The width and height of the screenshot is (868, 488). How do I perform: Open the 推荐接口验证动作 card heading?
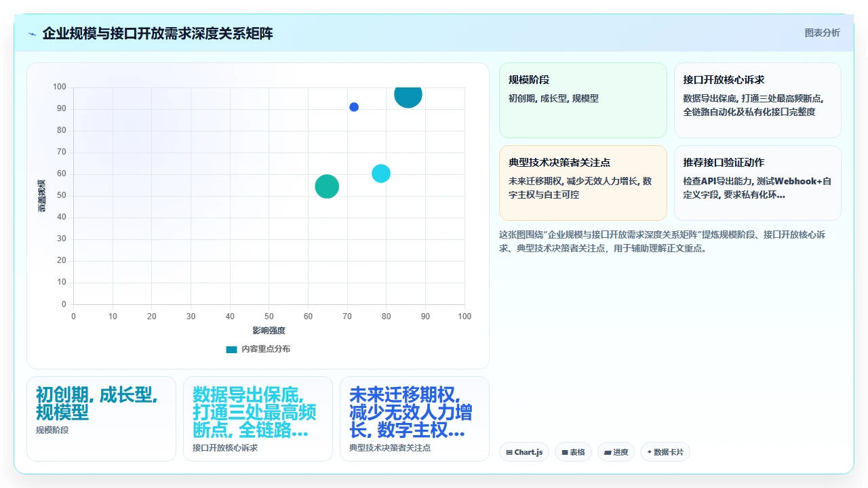(724, 162)
